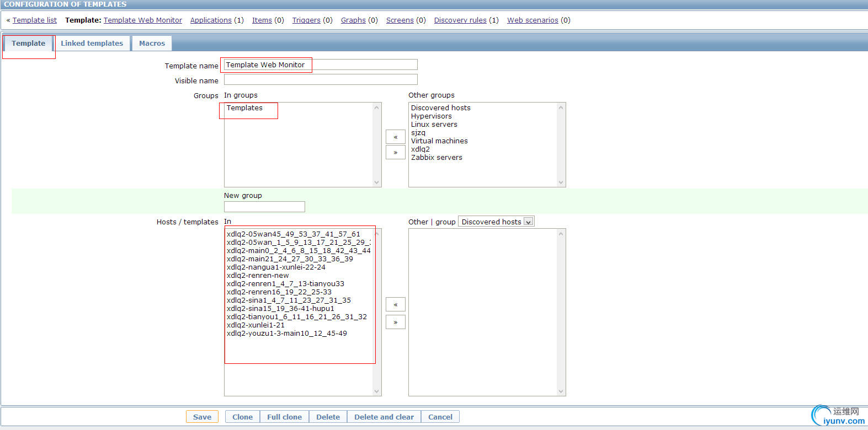Select Hypervisors in Other groups list
Image resolution: width=868 pixels, height=430 pixels.
click(431, 116)
